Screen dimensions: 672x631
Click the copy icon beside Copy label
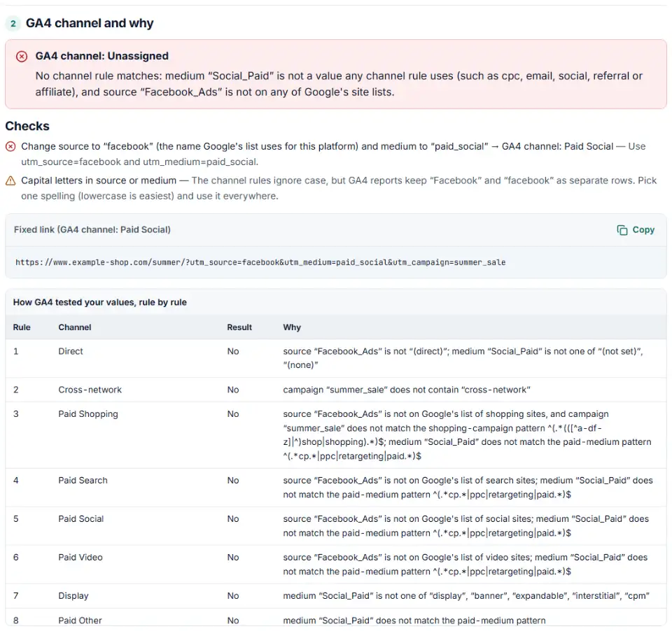point(622,230)
